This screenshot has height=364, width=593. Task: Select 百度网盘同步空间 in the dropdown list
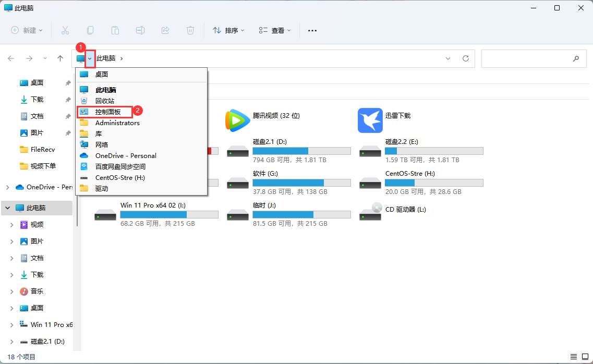tap(141, 167)
